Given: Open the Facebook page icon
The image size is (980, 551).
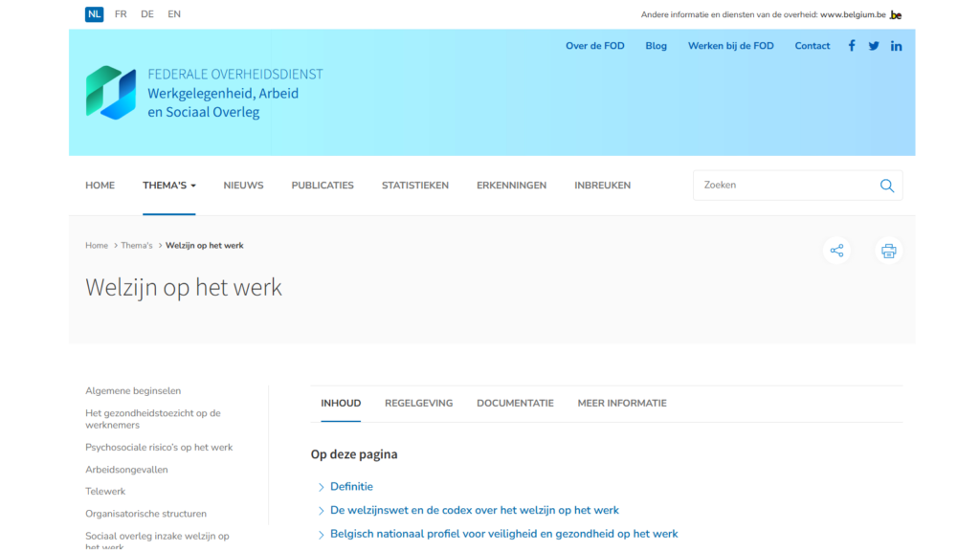Looking at the screenshot, I should pos(851,46).
